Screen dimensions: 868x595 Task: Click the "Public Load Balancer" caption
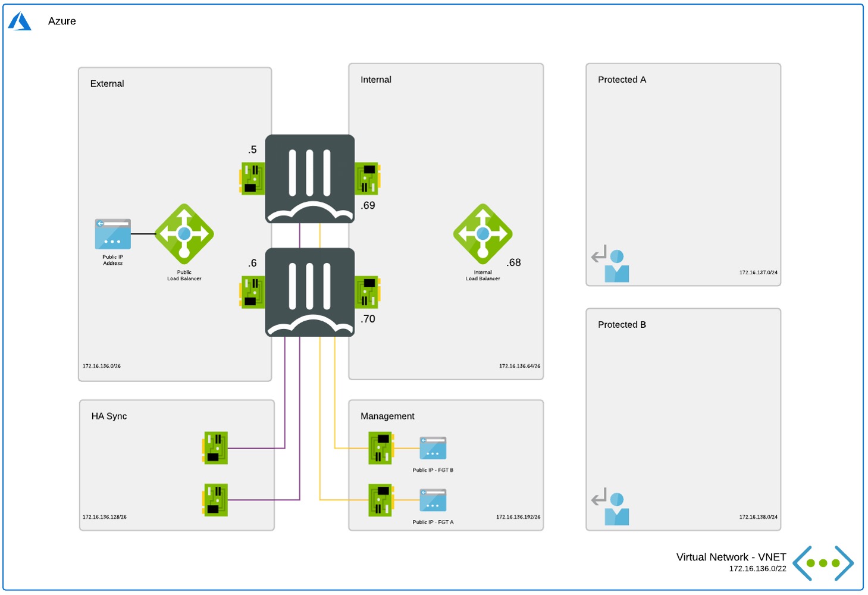pyautogui.click(x=184, y=275)
